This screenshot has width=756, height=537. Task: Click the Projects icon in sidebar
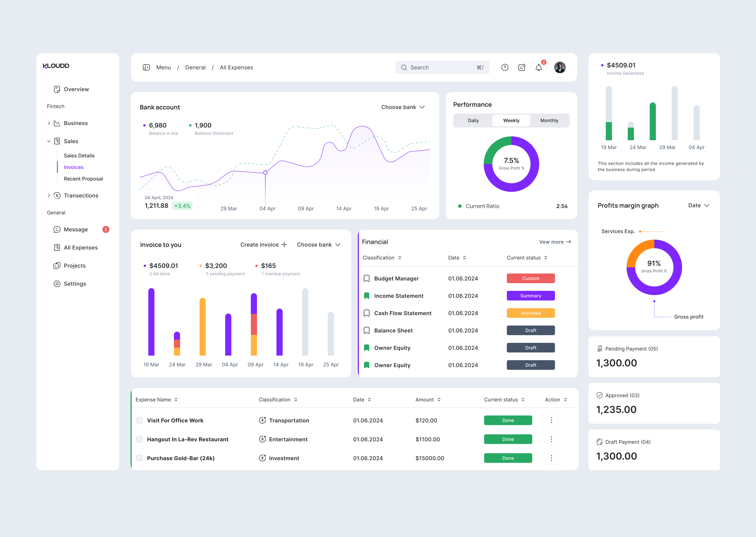coord(57,266)
